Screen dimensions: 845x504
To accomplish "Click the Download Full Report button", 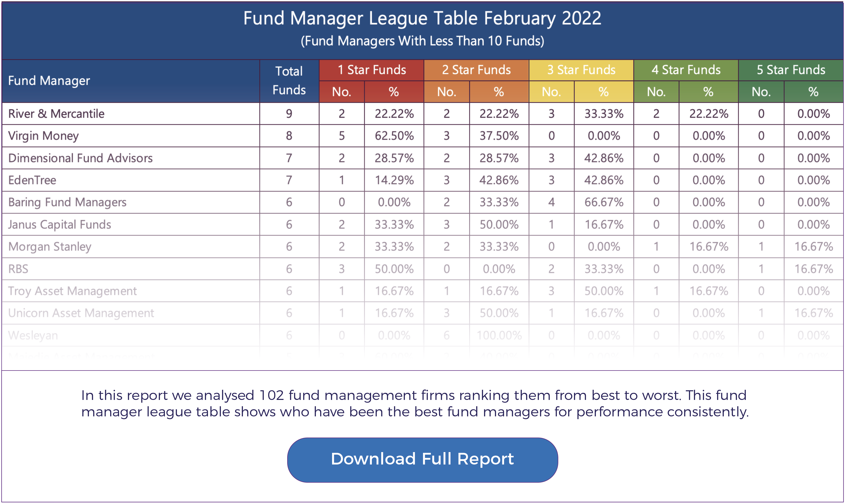I will (x=422, y=459).
